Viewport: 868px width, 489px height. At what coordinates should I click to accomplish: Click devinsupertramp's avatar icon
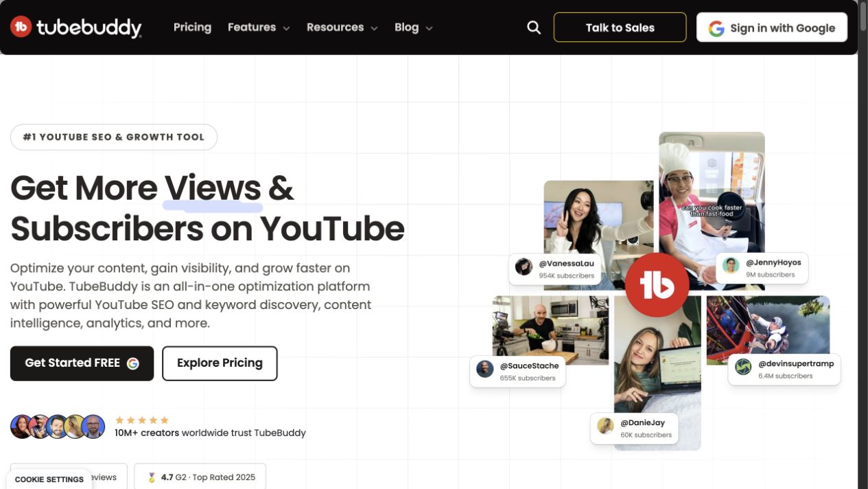tap(743, 367)
